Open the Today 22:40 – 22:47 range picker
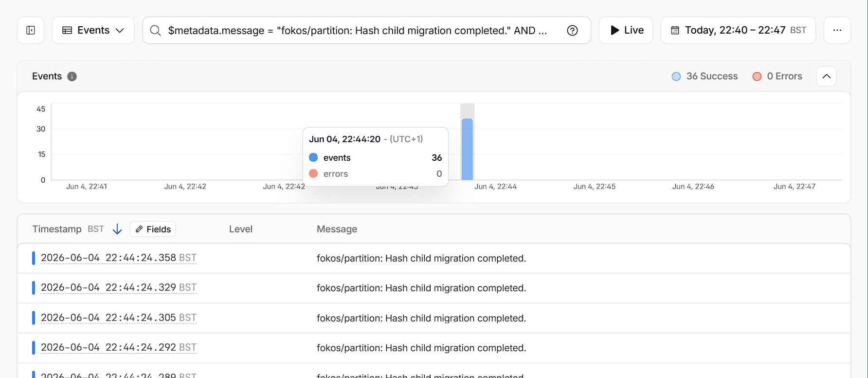 click(x=738, y=30)
